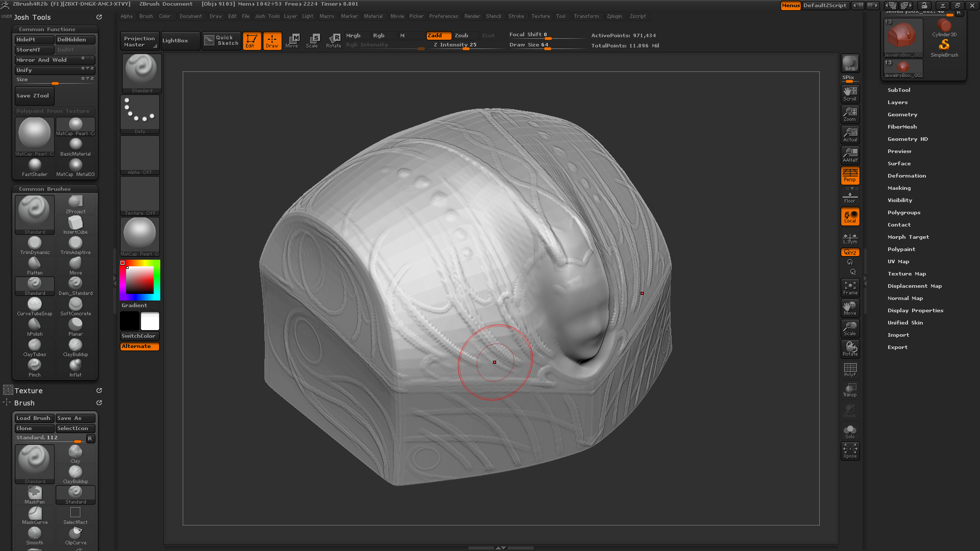Expand the Masking section
The width and height of the screenshot is (980, 551).
point(899,188)
